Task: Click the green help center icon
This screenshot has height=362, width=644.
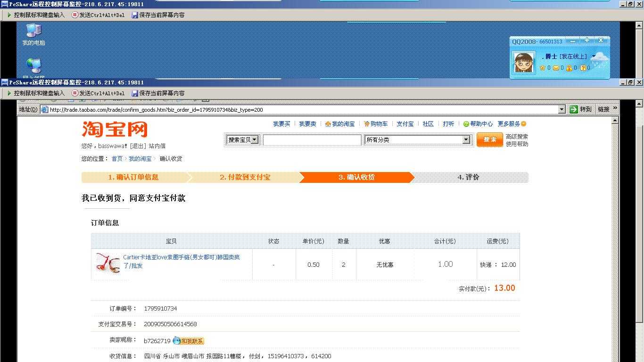Action: [466, 124]
